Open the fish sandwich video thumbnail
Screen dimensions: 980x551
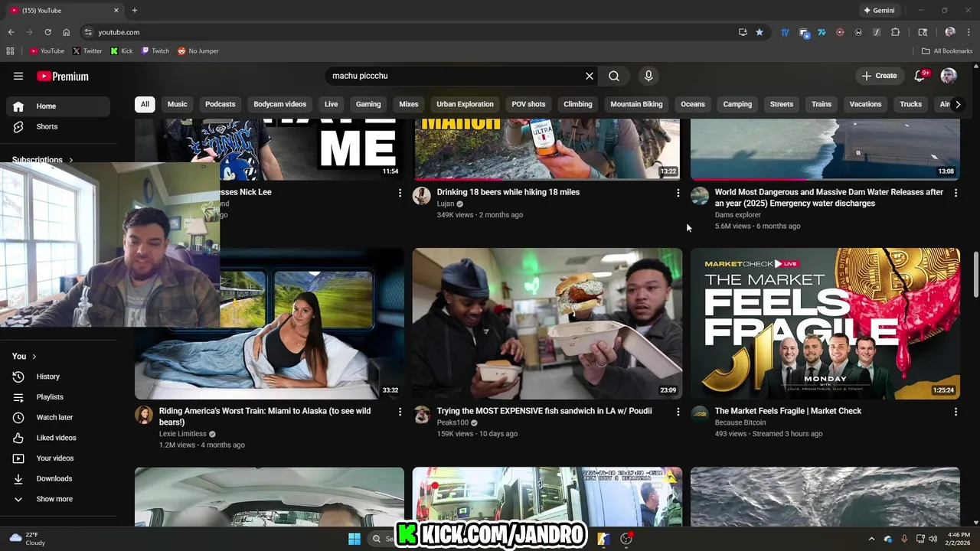[547, 324]
